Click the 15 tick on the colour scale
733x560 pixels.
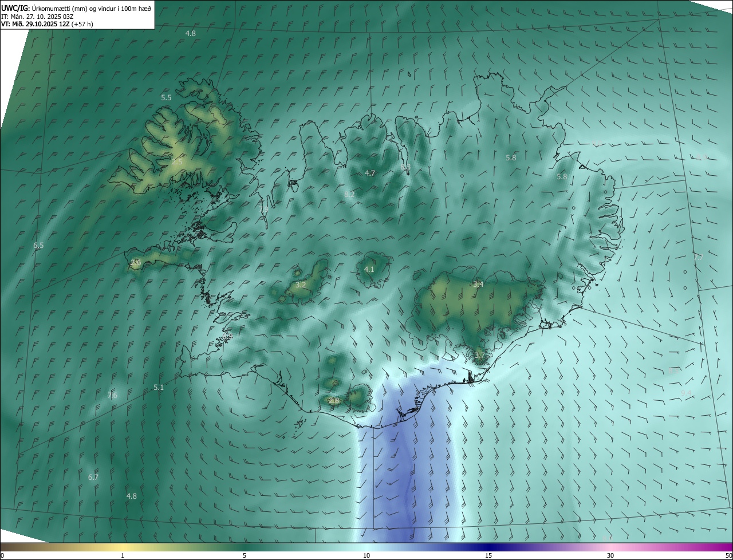488,555
